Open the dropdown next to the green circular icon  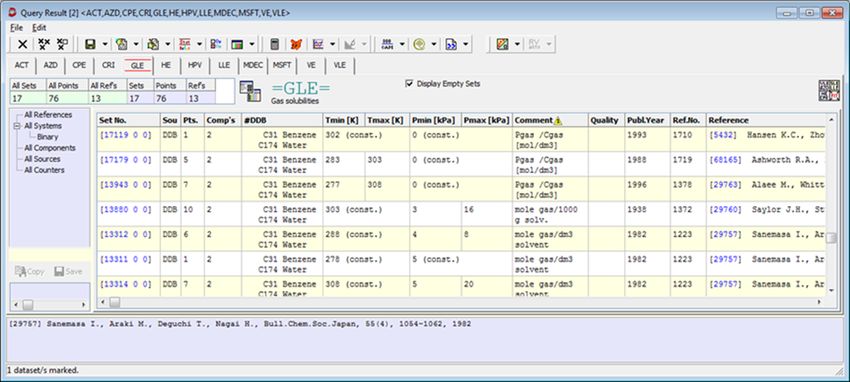click(434, 44)
